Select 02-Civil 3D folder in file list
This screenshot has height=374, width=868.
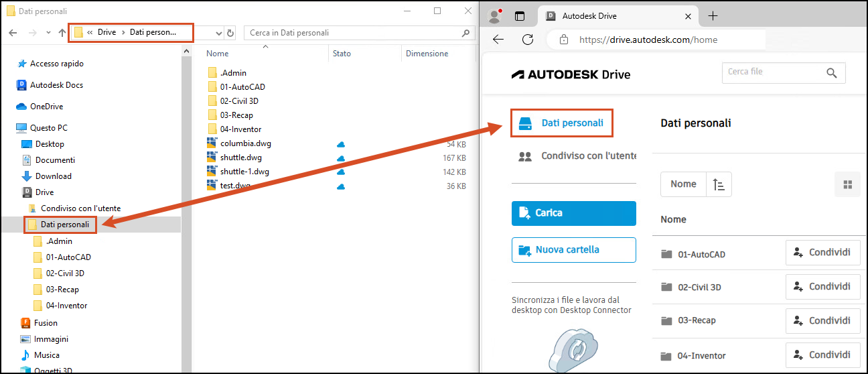239,101
